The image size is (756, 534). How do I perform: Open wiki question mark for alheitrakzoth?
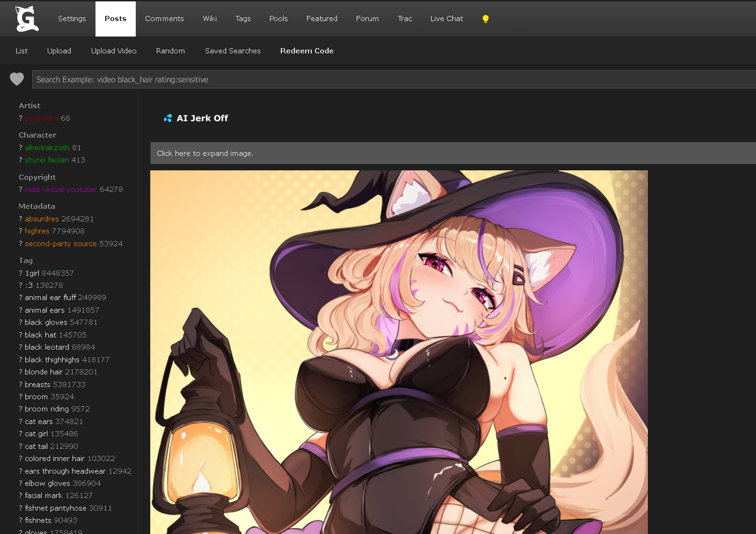pos(21,148)
